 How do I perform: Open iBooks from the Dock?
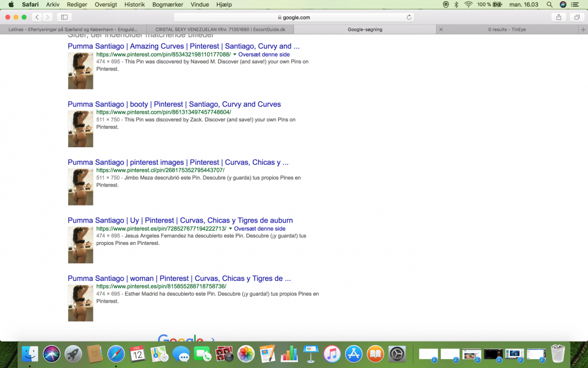coord(375,354)
